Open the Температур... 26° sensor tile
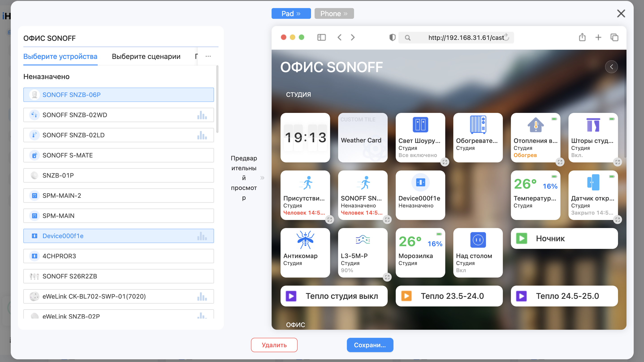The image size is (644, 362). 536,195
